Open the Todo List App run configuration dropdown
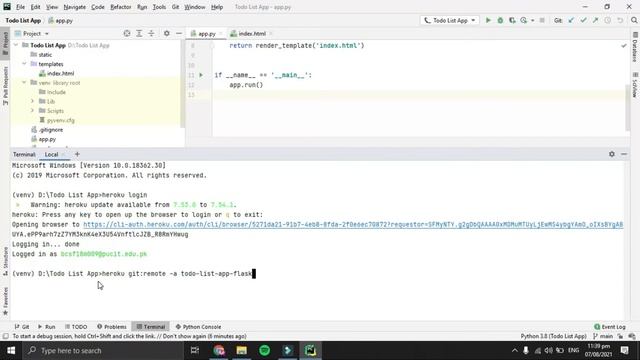This screenshot has height=360, width=640. [449, 20]
